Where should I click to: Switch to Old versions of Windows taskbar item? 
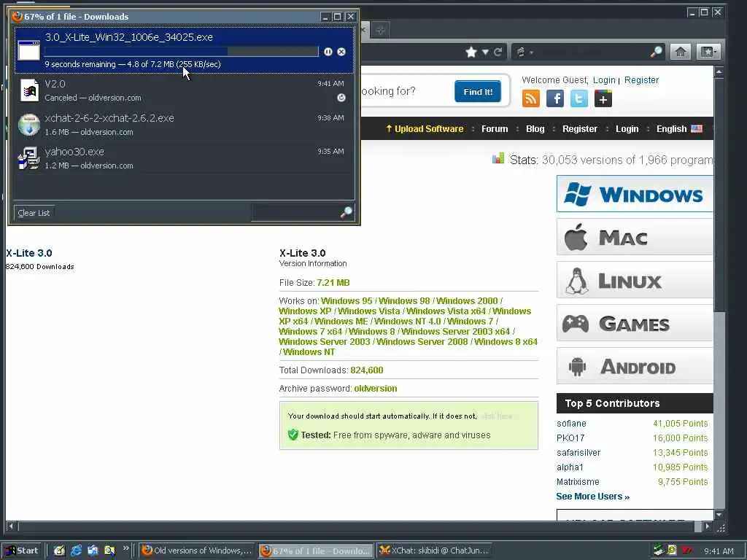[x=197, y=551]
